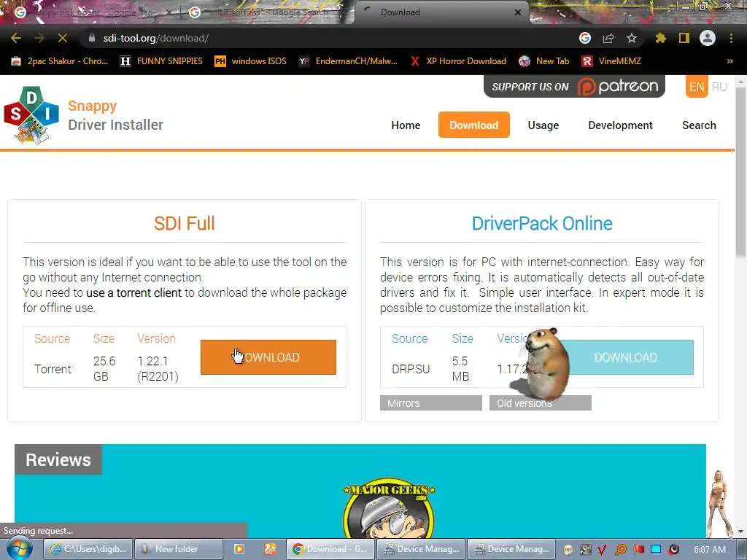The height and width of the screenshot is (560, 747).
Task: Click the Snappy Driver Installer logo
Action: 31,114
